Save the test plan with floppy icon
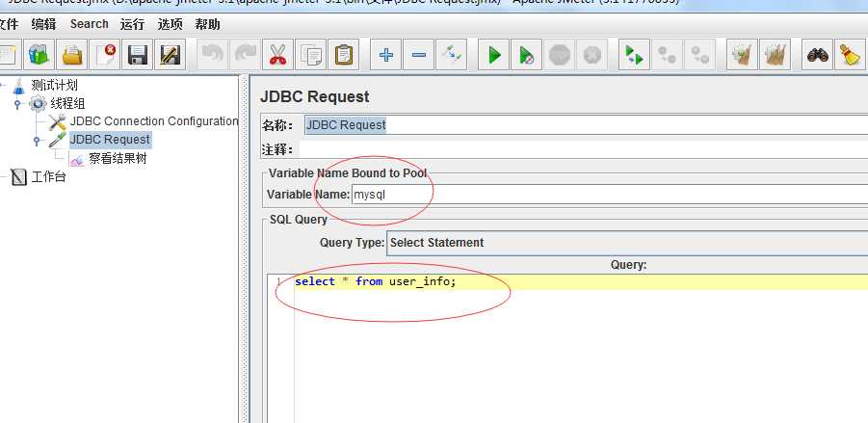Screen dimensions: 868x423 (138, 55)
